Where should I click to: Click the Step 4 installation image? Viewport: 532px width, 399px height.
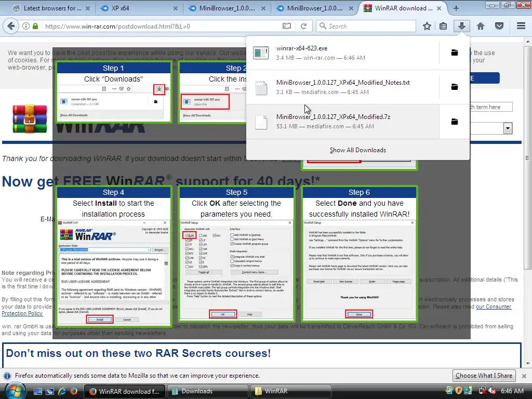(x=114, y=256)
